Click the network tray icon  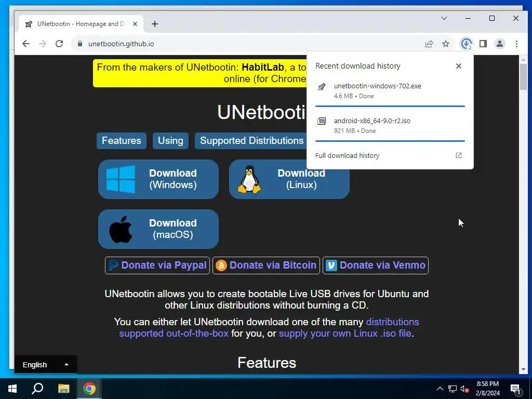[x=453, y=389]
